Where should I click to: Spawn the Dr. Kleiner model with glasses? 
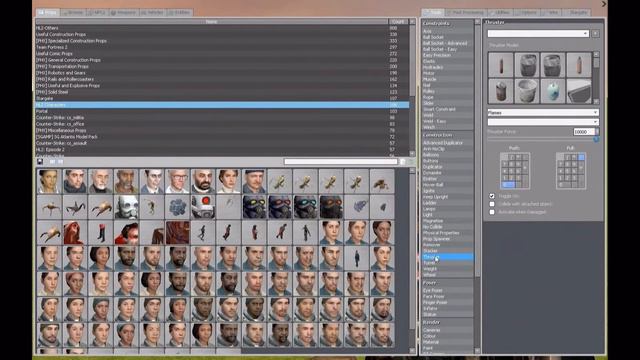click(178, 182)
